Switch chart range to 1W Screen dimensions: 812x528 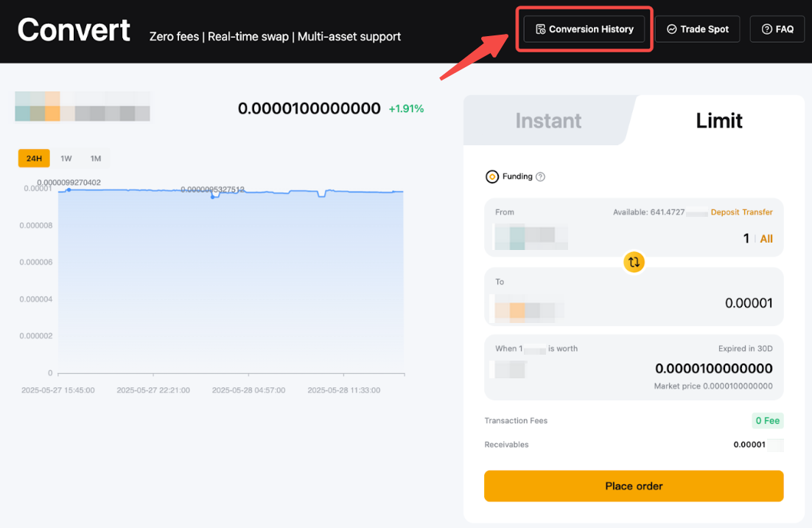pyautogui.click(x=66, y=159)
